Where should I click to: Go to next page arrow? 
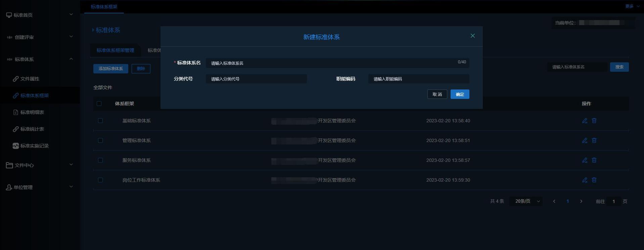click(581, 201)
